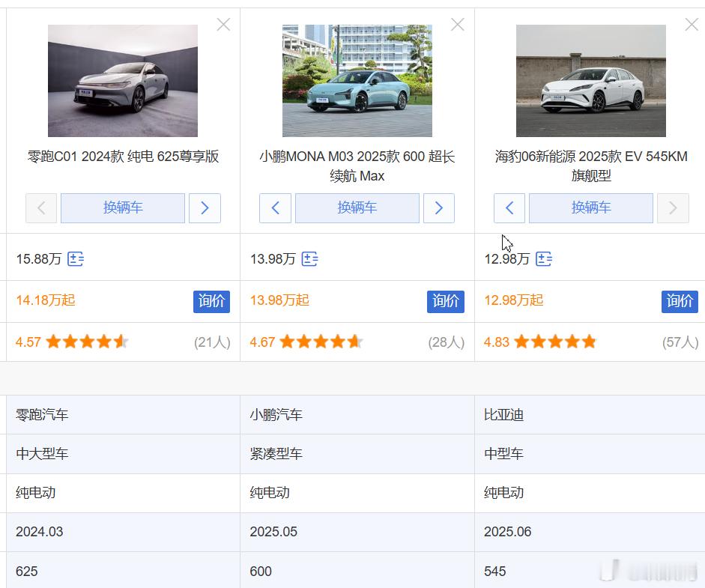Remove 海豹06新能源 with its X icon

pyautogui.click(x=692, y=24)
